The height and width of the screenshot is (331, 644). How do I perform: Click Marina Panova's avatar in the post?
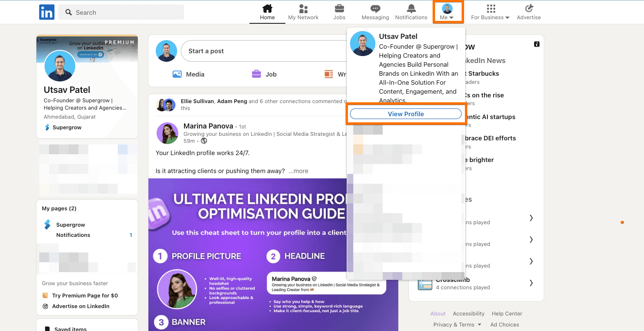point(168,133)
